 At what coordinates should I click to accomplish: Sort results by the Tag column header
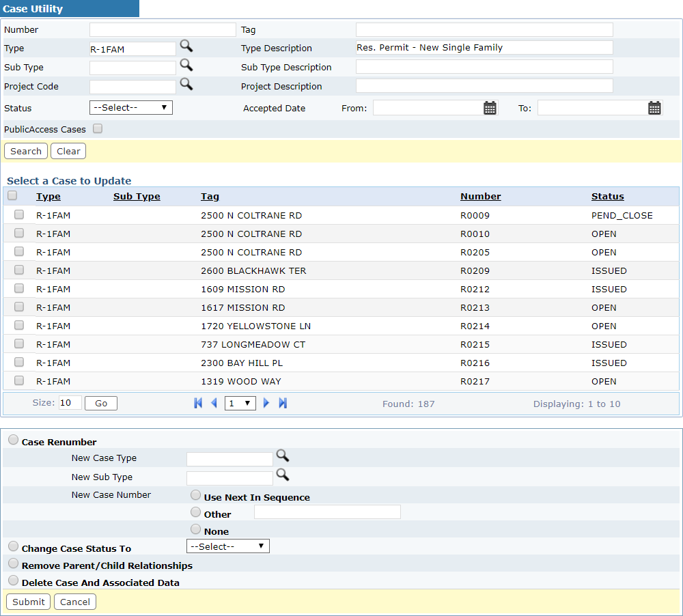(x=210, y=197)
